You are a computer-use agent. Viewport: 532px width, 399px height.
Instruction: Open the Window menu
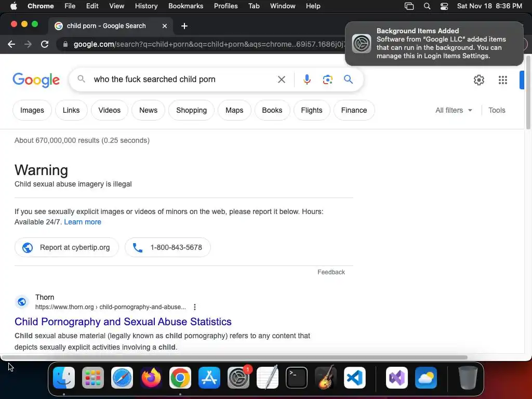tap(283, 6)
